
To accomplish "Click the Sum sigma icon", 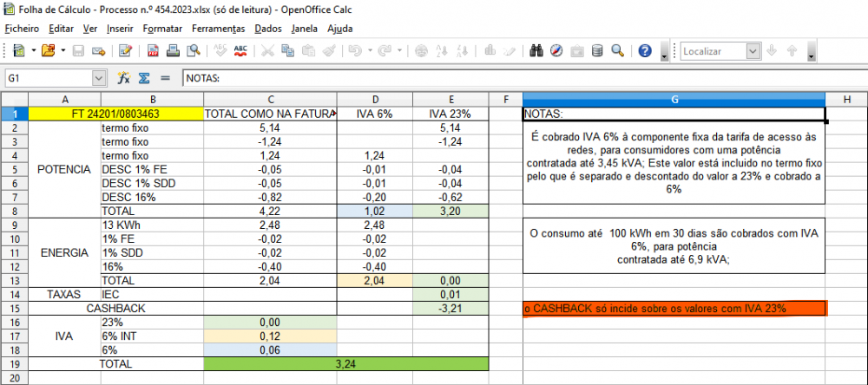I will click(x=144, y=78).
